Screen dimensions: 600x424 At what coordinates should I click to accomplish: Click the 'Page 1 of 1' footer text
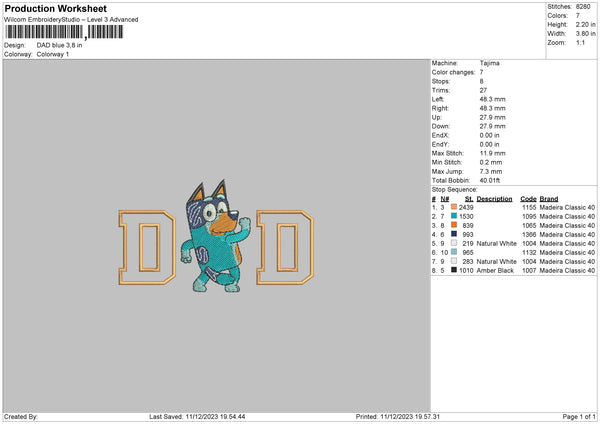579,417
